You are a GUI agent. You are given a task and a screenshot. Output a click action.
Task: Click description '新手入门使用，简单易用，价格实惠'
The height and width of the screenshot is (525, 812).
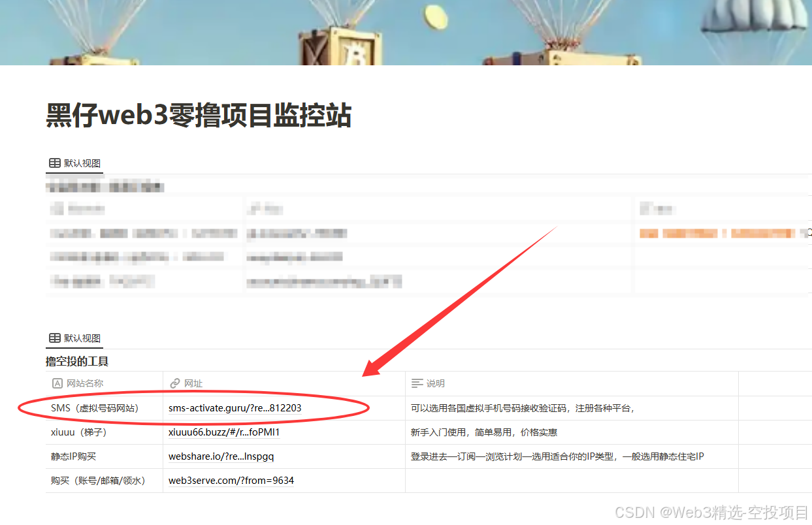click(484, 432)
